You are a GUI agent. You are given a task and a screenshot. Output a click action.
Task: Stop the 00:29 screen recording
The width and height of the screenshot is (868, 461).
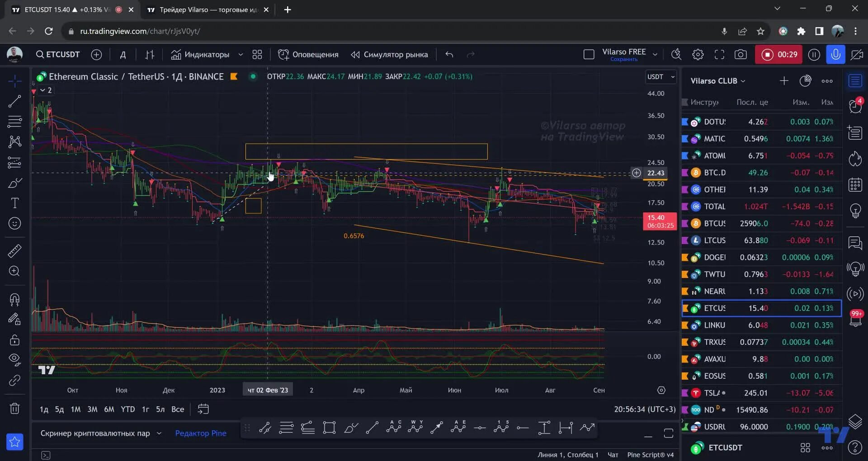point(778,55)
